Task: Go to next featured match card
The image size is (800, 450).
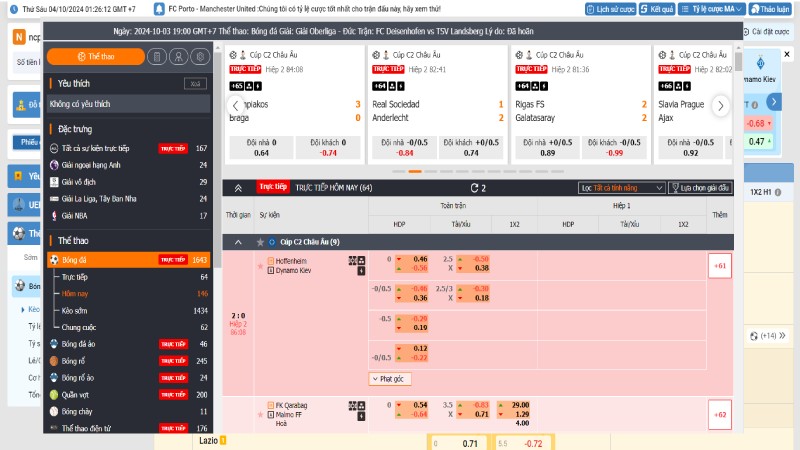Action: click(x=720, y=106)
